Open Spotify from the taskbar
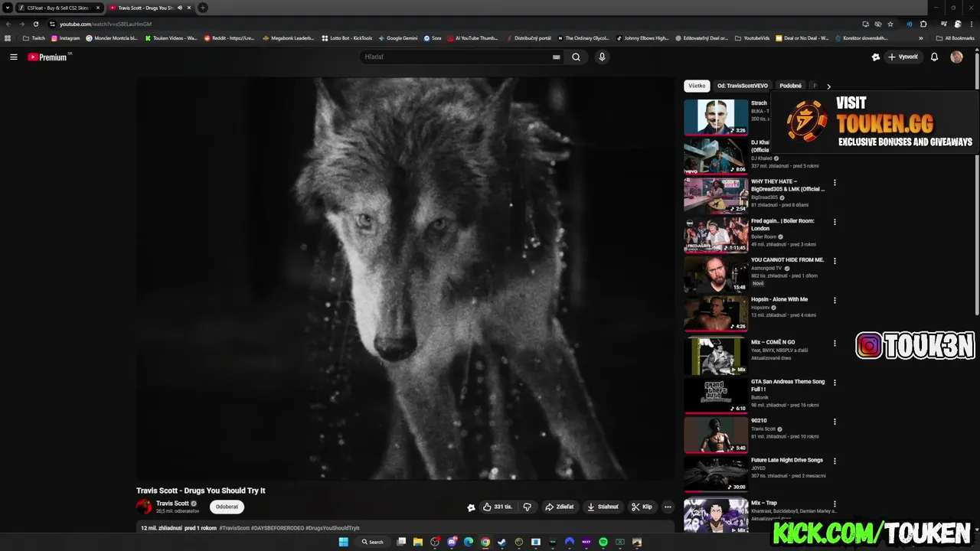Image resolution: width=980 pixels, height=551 pixels. [x=603, y=542]
